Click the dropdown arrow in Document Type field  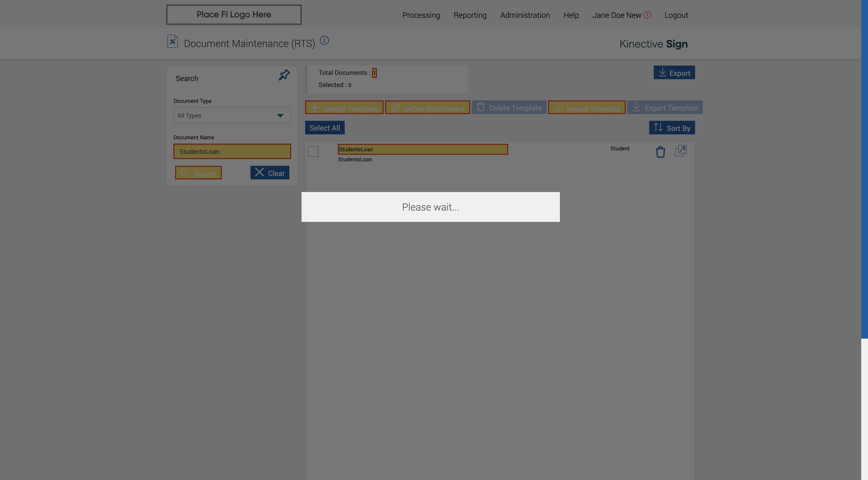(280, 116)
